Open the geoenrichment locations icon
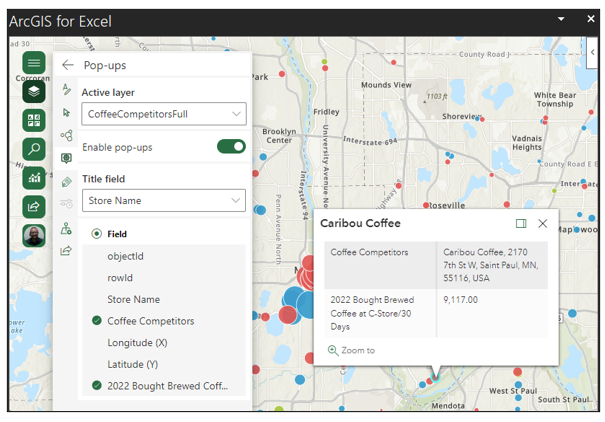This screenshot has height=422, width=605. click(66, 228)
